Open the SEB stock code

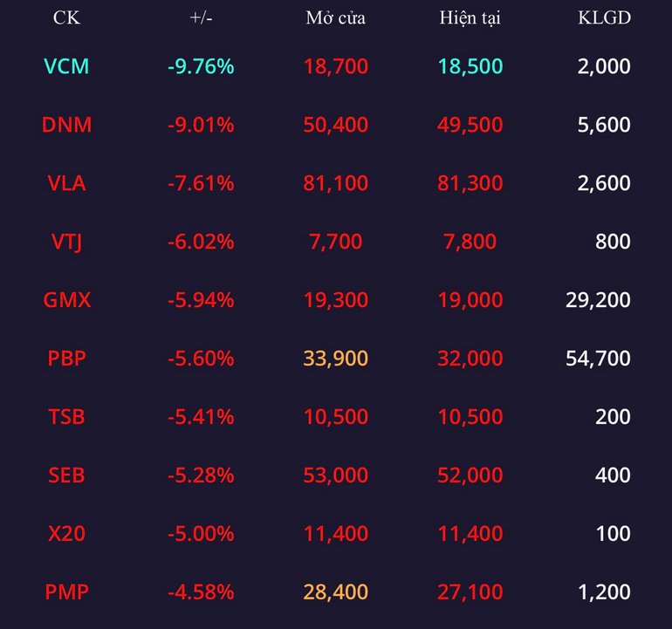pos(66,475)
